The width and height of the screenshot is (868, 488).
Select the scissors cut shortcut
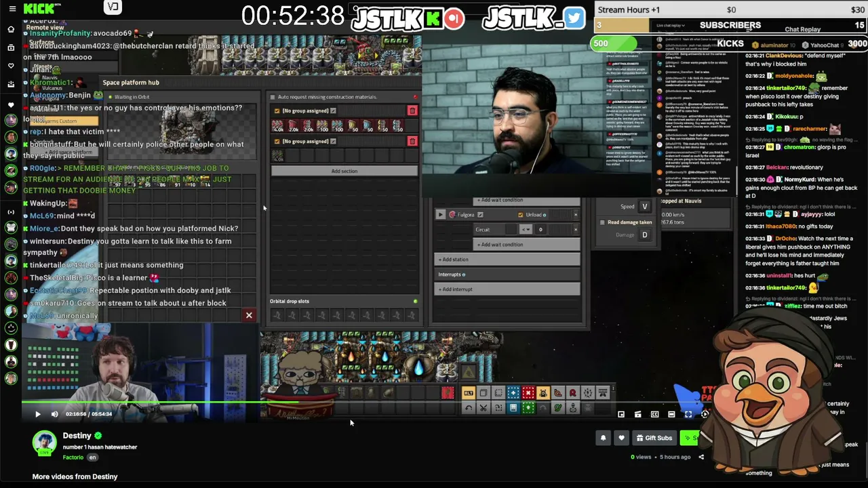(484, 408)
